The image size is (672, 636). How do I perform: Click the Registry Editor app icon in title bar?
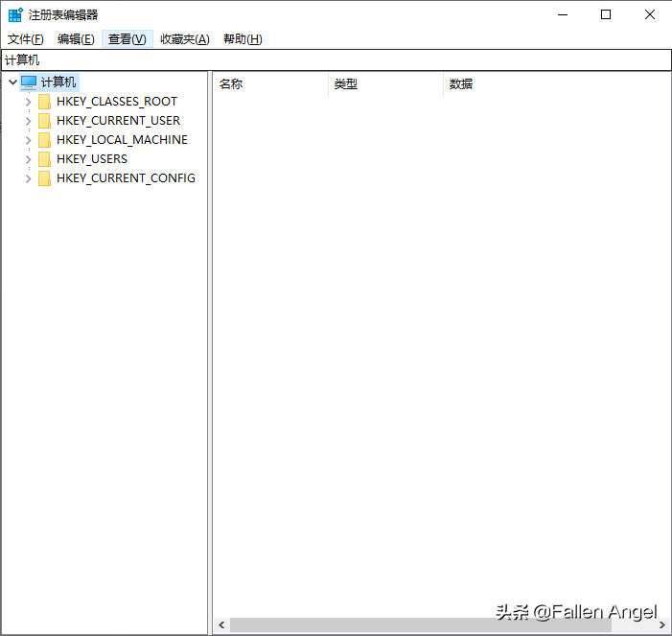click(x=15, y=14)
